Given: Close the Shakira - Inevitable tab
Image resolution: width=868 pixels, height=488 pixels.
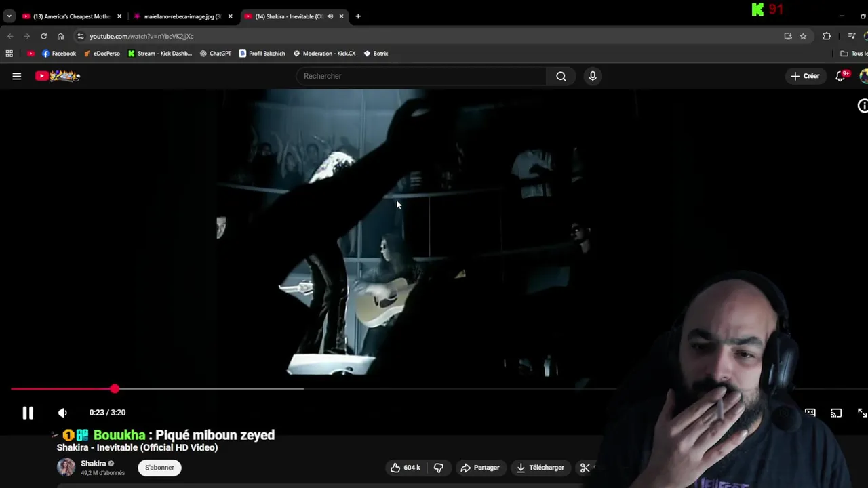Looking at the screenshot, I should tap(341, 16).
